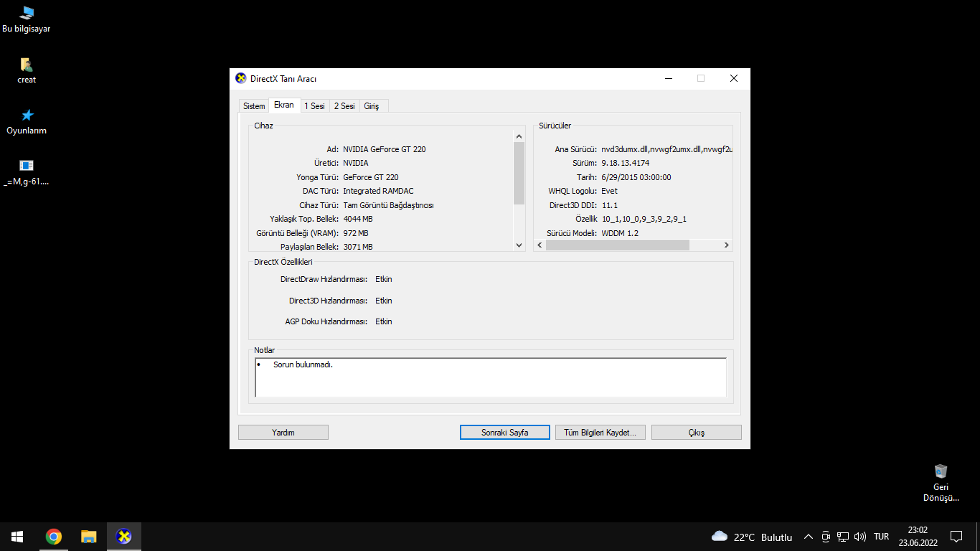Close the DirectX Tanı Aracı window
This screenshot has width=980, height=551.
734,78
